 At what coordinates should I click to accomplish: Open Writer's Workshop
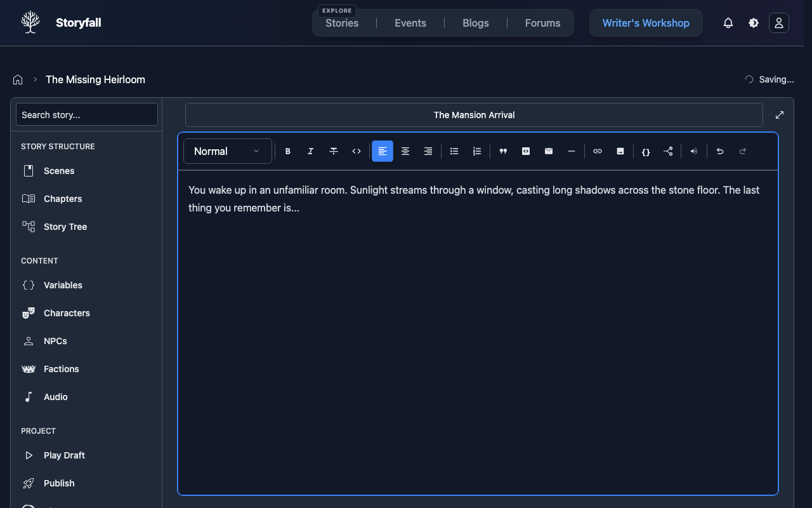point(646,23)
